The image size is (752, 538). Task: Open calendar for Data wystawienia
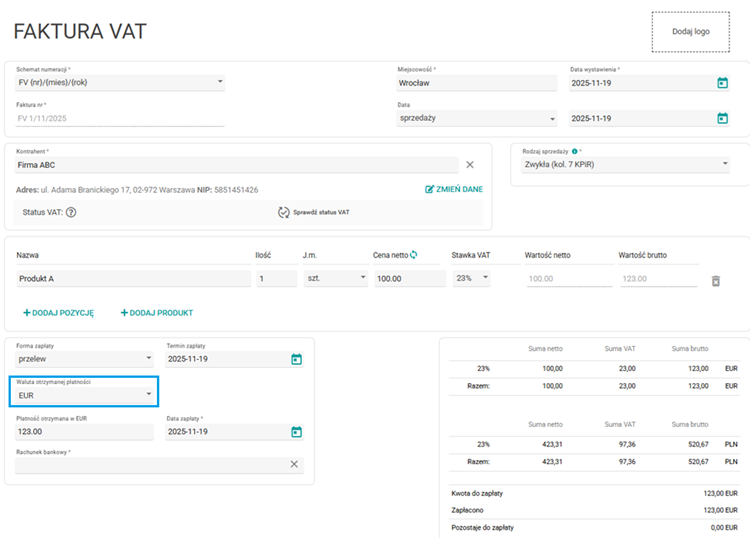pyautogui.click(x=722, y=83)
